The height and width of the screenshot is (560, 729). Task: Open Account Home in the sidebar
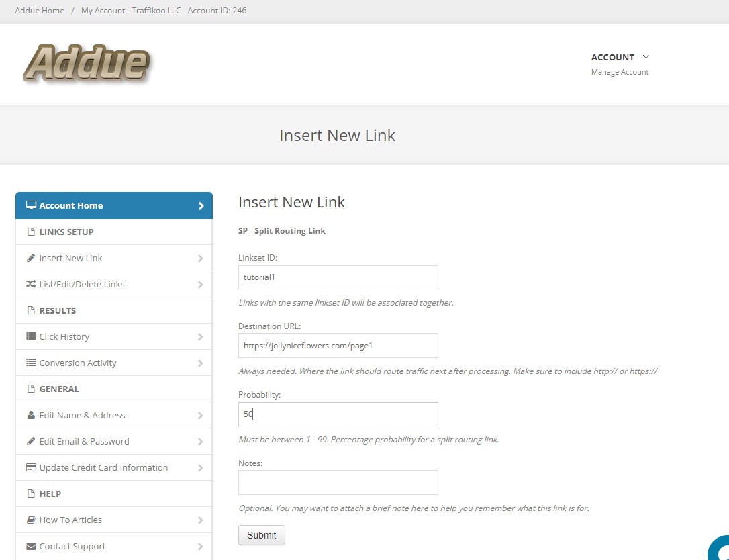click(114, 205)
